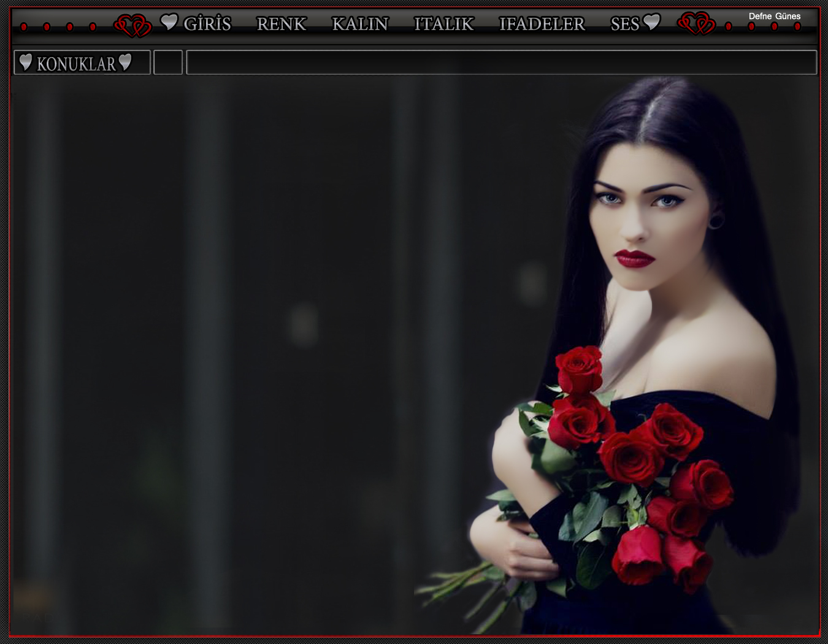Click the red double-heart icon right of SES

(696, 23)
